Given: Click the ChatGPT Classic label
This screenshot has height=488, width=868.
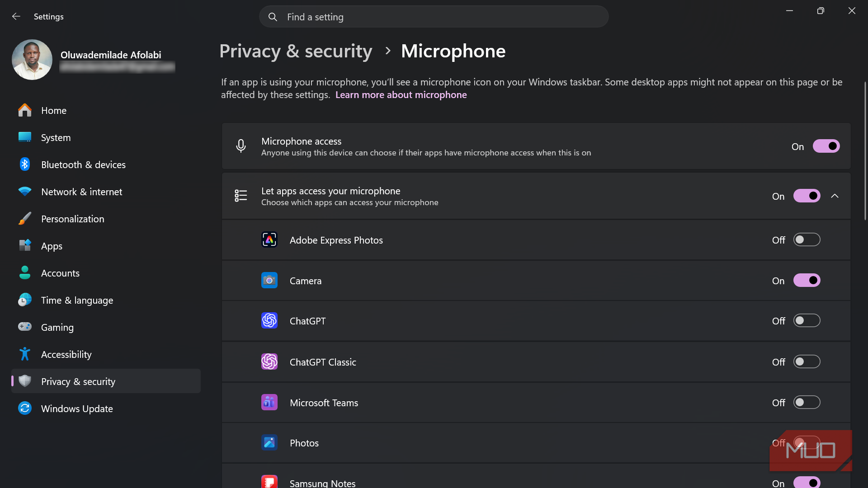Looking at the screenshot, I should click(323, 362).
